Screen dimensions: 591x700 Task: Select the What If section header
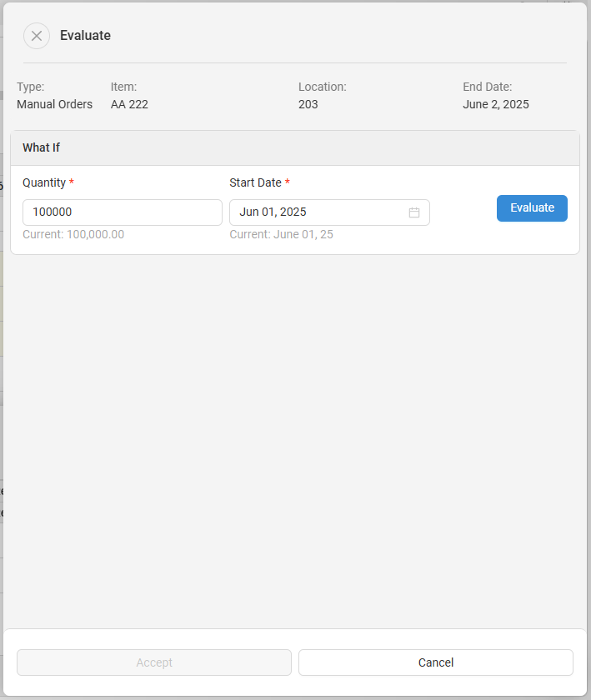coord(42,147)
